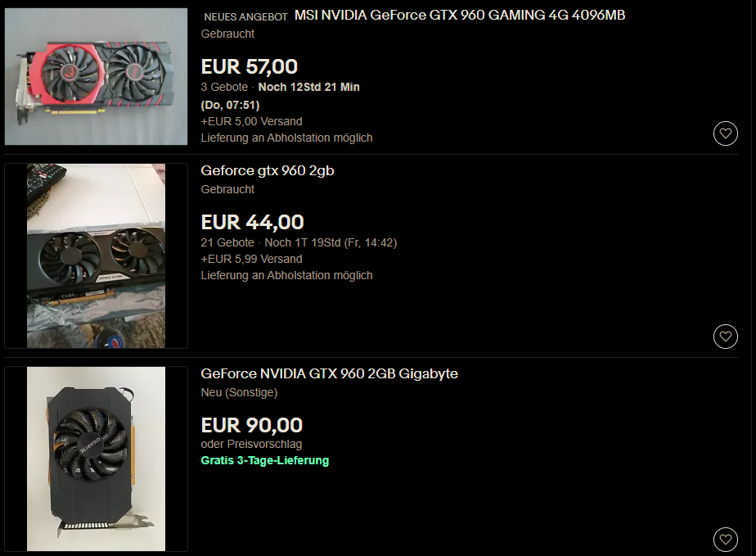Click oder Preisvorschlag on Gigabyte listing
Viewport: 756px width, 556px height.
(251, 444)
